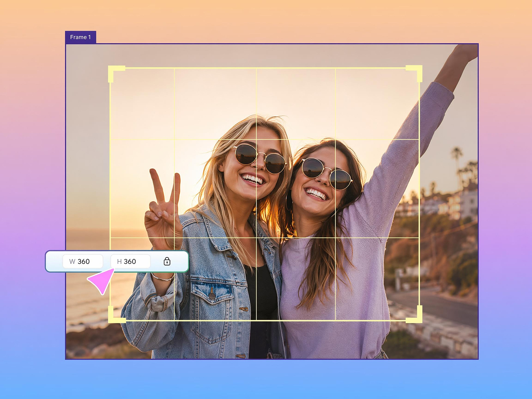This screenshot has width=532, height=399.
Task: Click the top-right crop corner handle
Action: tap(414, 73)
